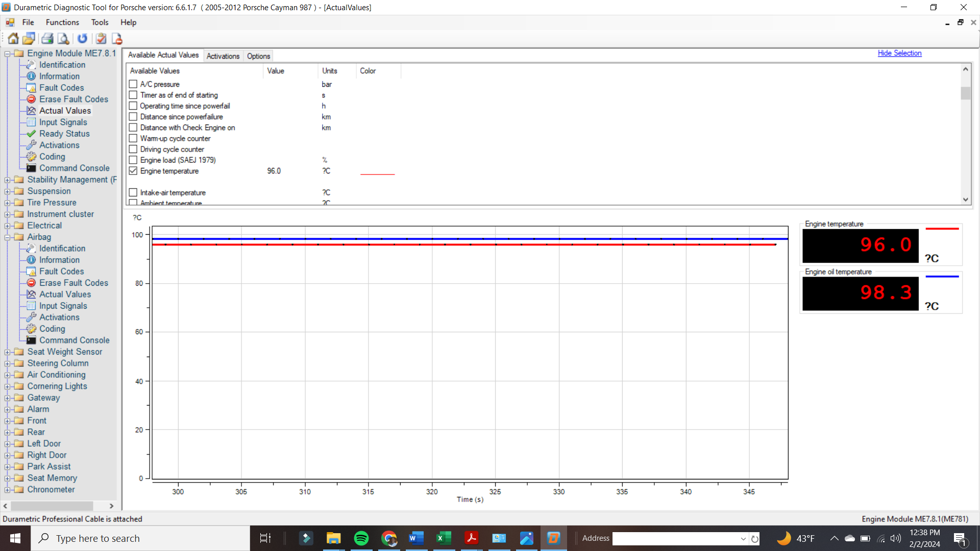Image resolution: width=980 pixels, height=551 pixels.
Task: Expand the Stability Management tree node
Action: click(7, 180)
